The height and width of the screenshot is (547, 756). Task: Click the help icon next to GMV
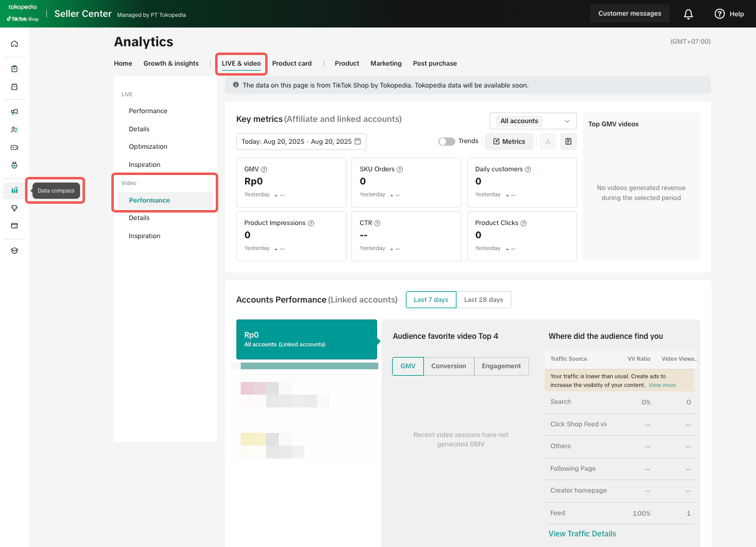tap(264, 169)
